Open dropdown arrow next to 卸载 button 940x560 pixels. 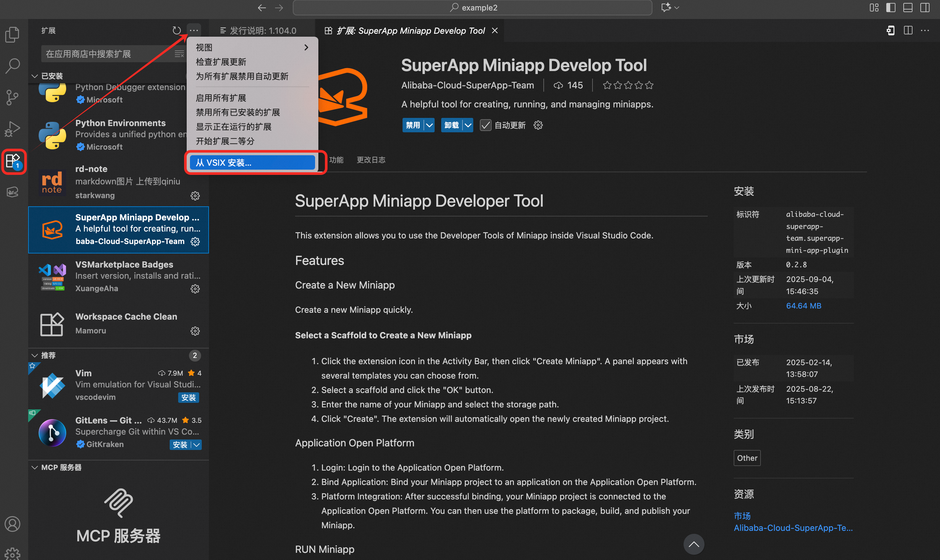click(468, 125)
